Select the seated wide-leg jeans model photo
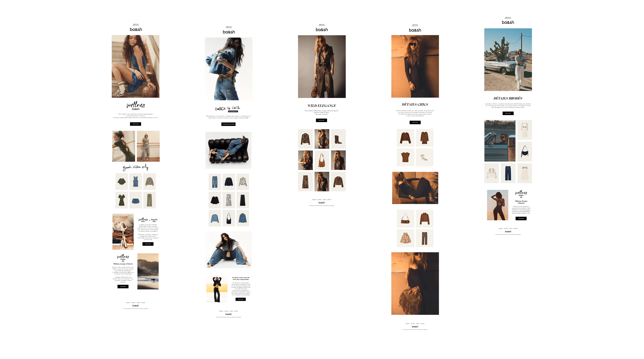644x359 pixels. (228, 250)
